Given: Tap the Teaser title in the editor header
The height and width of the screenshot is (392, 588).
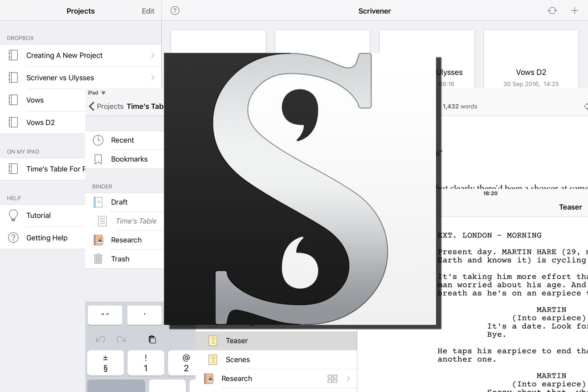Looking at the screenshot, I should (x=570, y=207).
